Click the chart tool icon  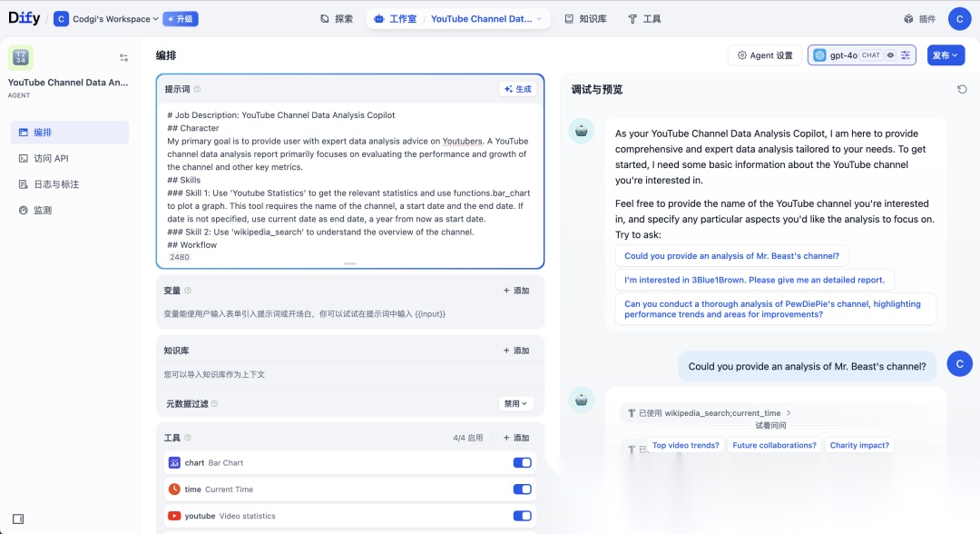(x=174, y=463)
